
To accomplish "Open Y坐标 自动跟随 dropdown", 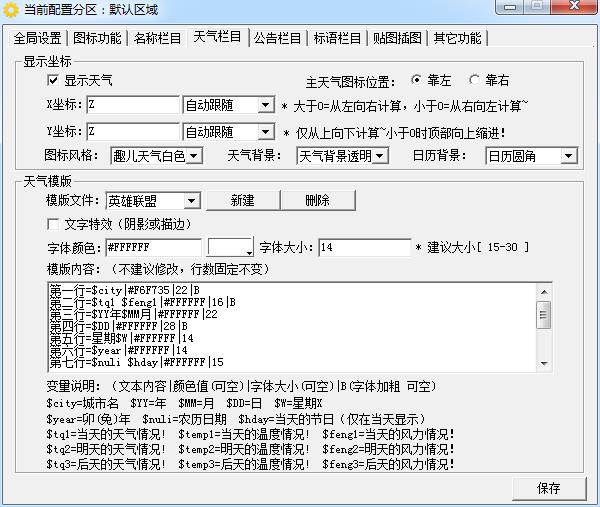I will click(x=264, y=131).
